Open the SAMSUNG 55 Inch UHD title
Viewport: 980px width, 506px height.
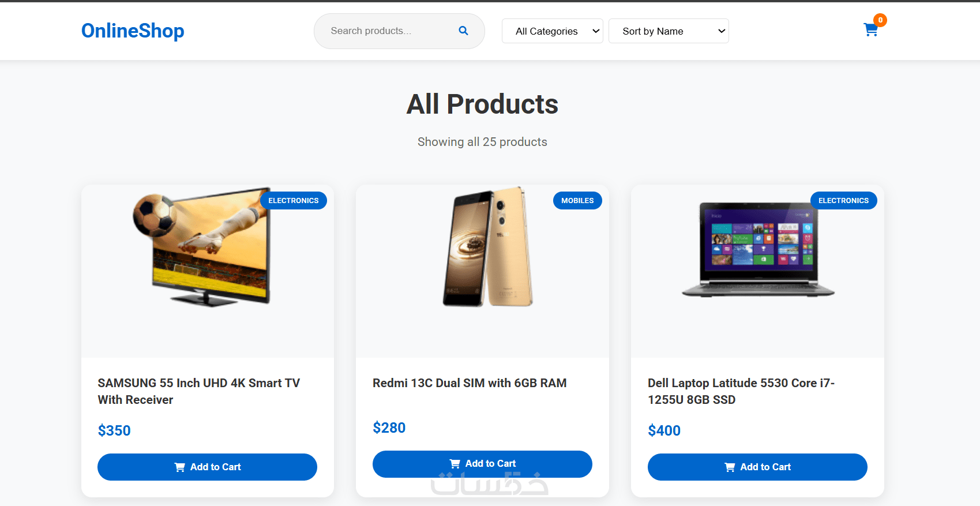coord(199,391)
